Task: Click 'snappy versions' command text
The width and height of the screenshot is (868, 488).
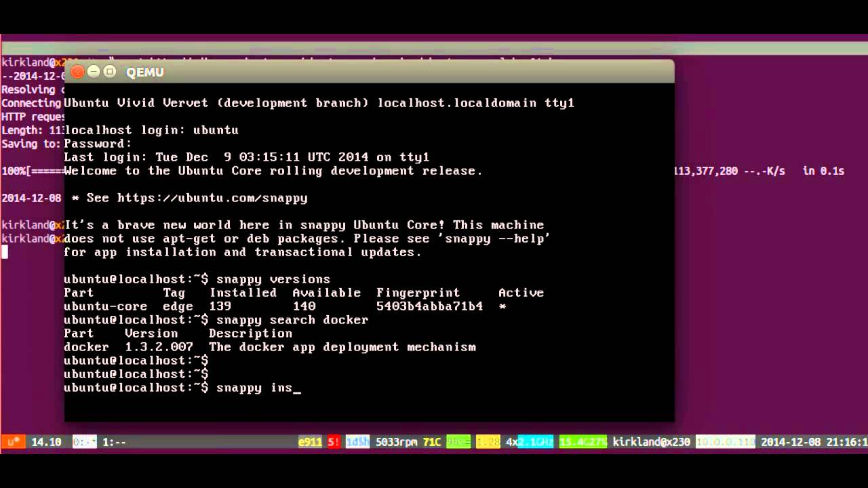Action: [273, 279]
